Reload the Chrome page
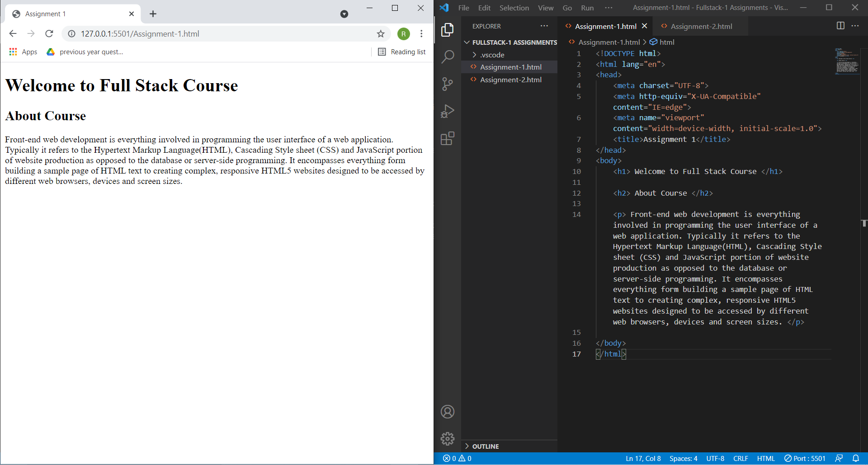This screenshot has width=868, height=465. click(49, 34)
